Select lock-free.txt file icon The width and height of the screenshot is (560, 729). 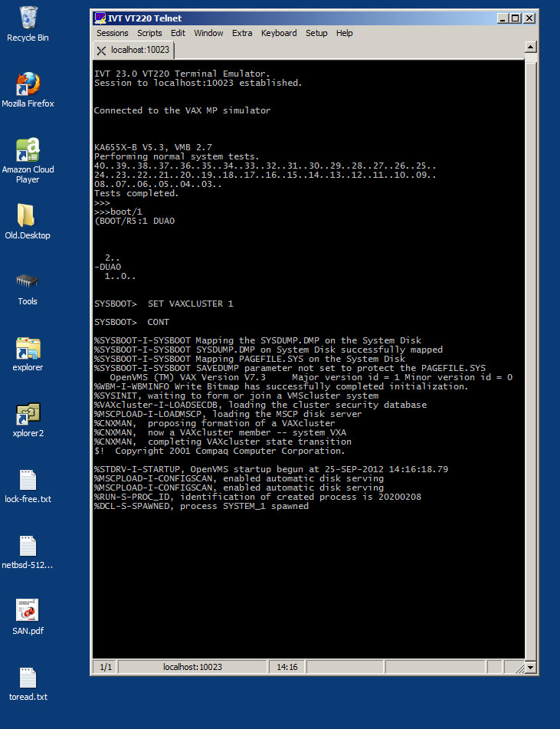coord(28,480)
